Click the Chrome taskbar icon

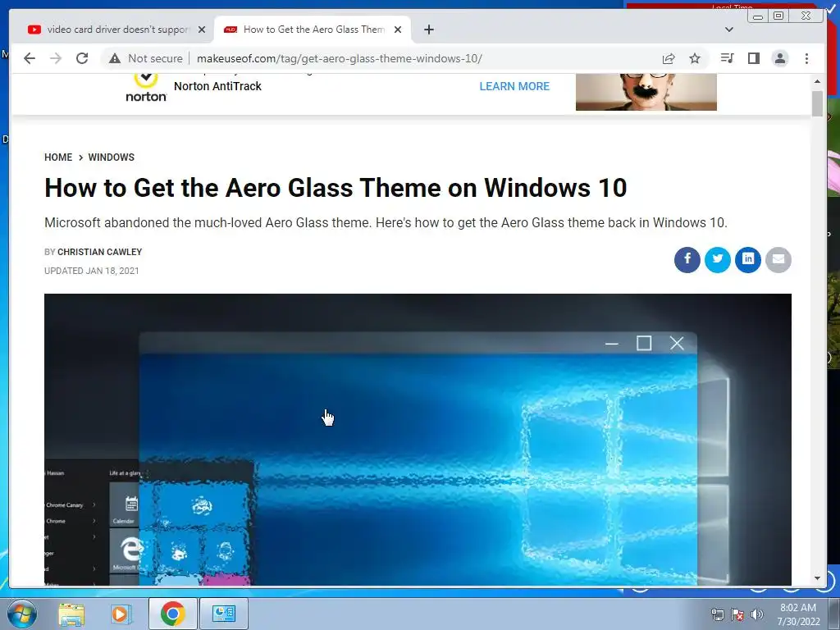pyautogui.click(x=172, y=614)
